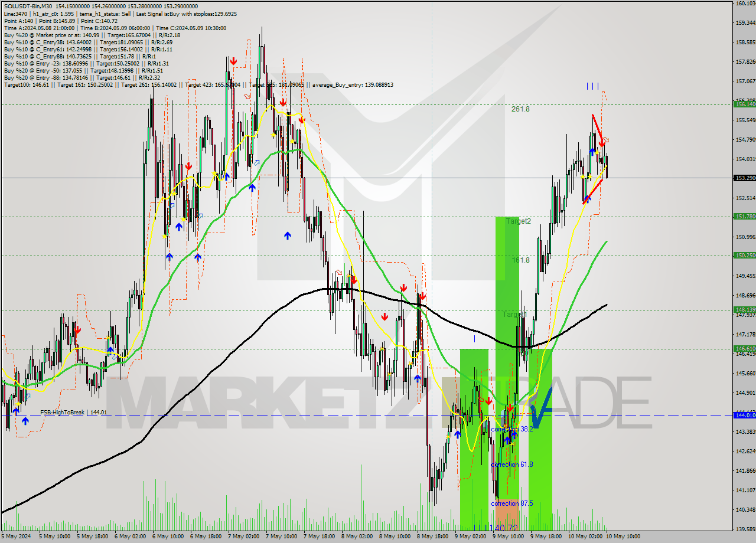
Task: Select the green 148.139 price tag
Action: click(x=744, y=310)
